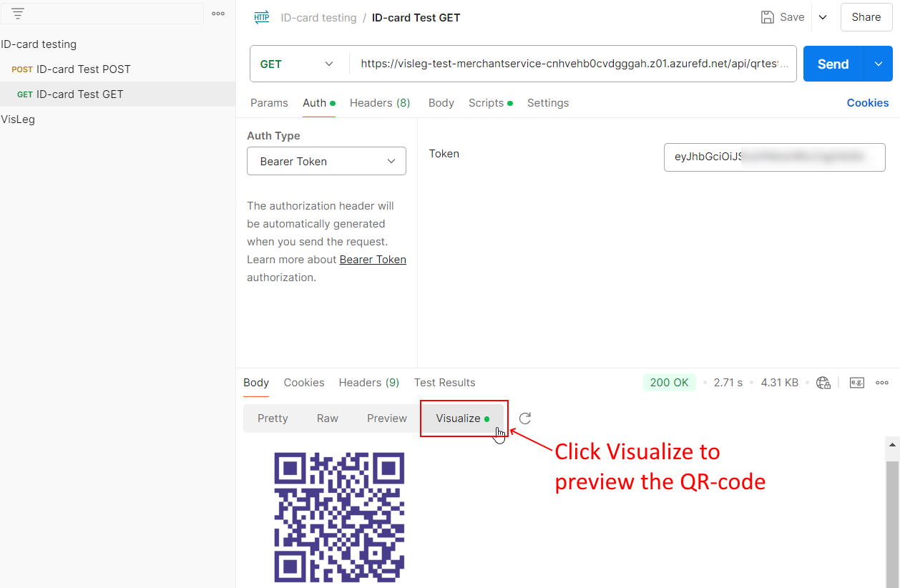The height and width of the screenshot is (588, 900).
Task: Click the sidebar filter icon
Action: tap(18, 13)
